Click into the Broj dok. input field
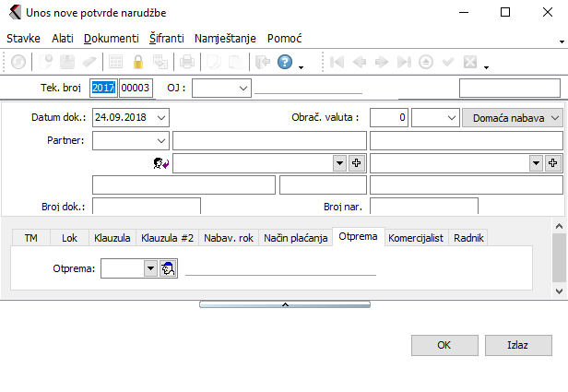This screenshot has width=568, height=392. tap(146, 206)
